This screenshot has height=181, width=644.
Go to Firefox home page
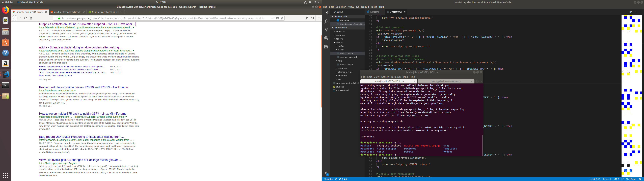31,18
